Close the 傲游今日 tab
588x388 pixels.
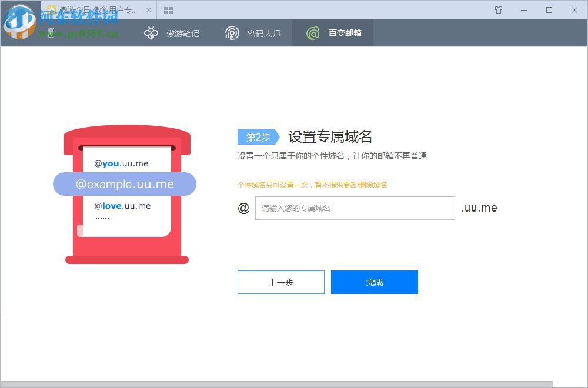148,10
